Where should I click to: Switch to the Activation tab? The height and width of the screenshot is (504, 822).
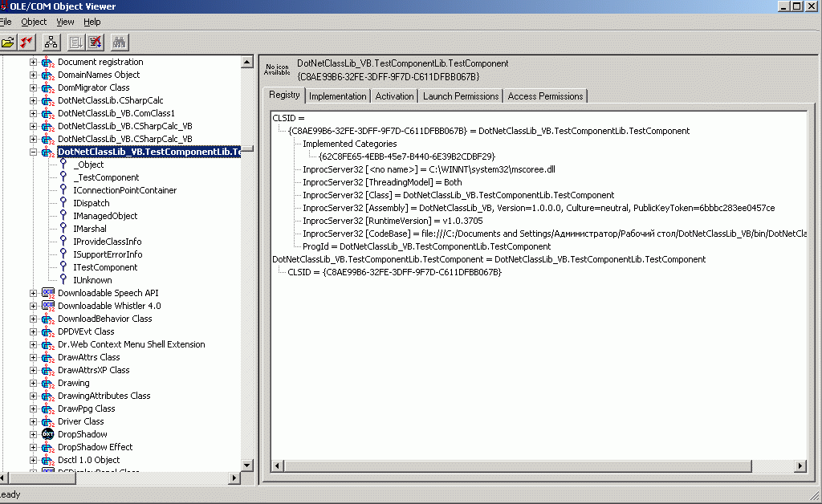click(x=394, y=96)
